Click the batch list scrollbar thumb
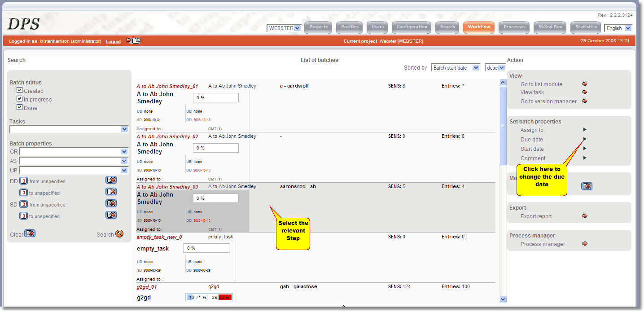The width and height of the screenshot is (644, 312). click(x=503, y=126)
